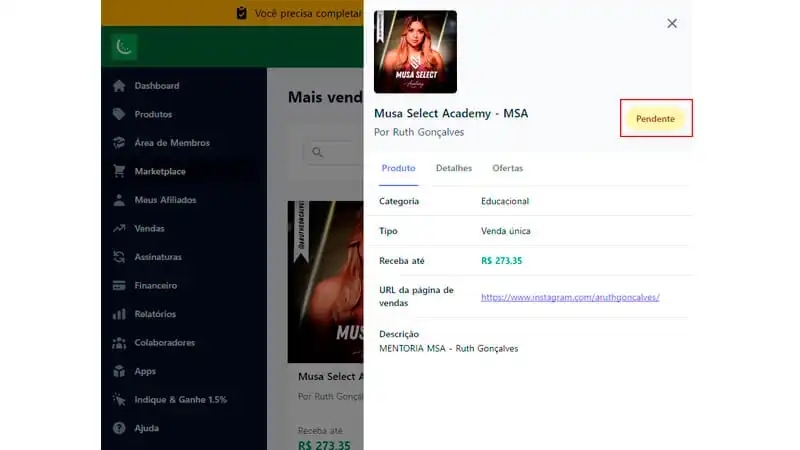
Task: Open the Ajuda help icon
Action: pos(119,428)
